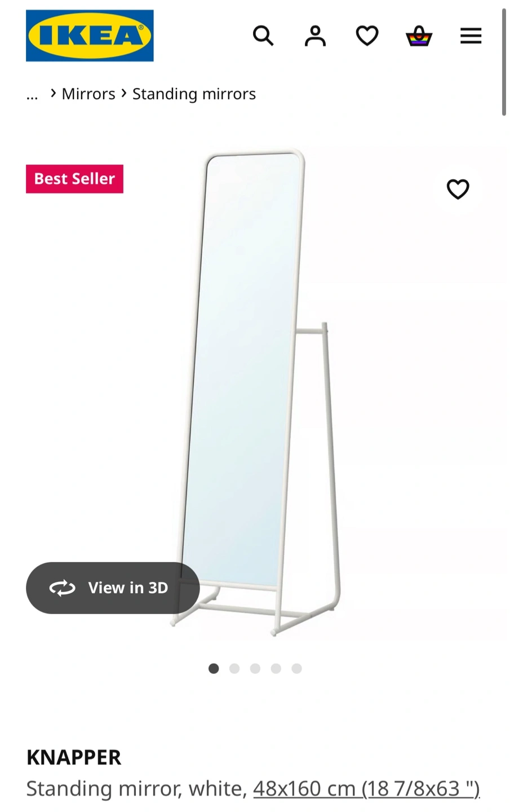Open the hamburger menu
This screenshot has height=812, width=510.
(x=471, y=36)
